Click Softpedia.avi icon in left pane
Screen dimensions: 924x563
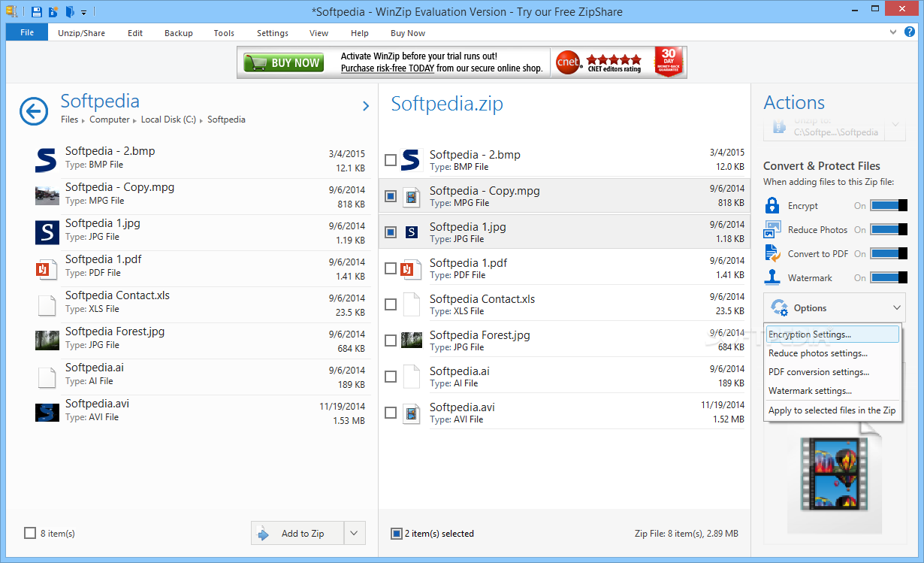pyautogui.click(x=47, y=413)
